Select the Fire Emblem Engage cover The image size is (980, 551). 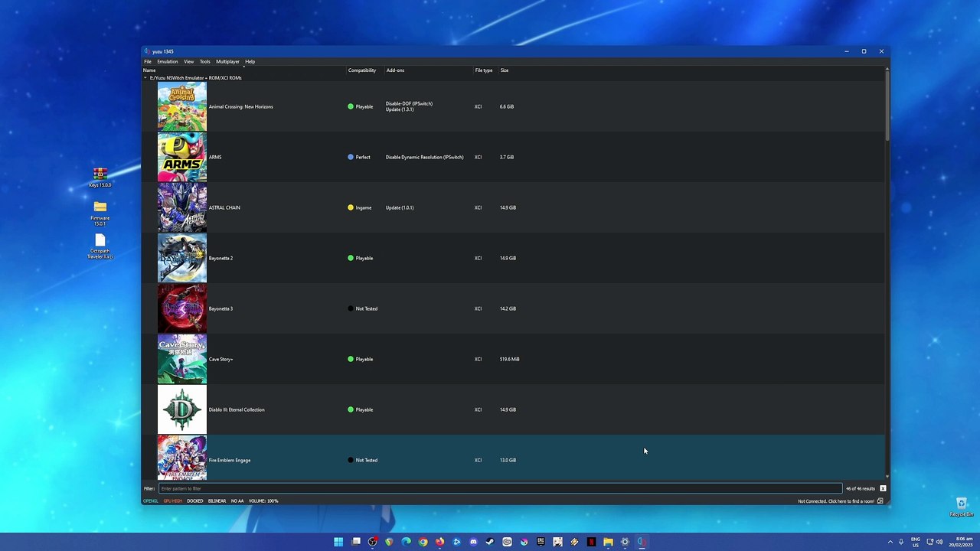(x=182, y=458)
